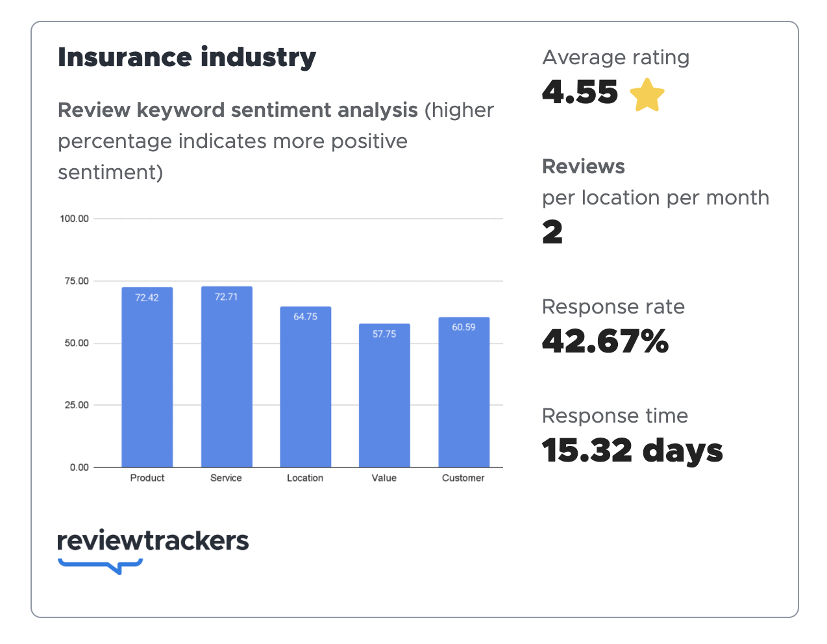Click the 15.32 days response time
This screenshot has height=644, width=827.
pyautogui.click(x=632, y=451)
